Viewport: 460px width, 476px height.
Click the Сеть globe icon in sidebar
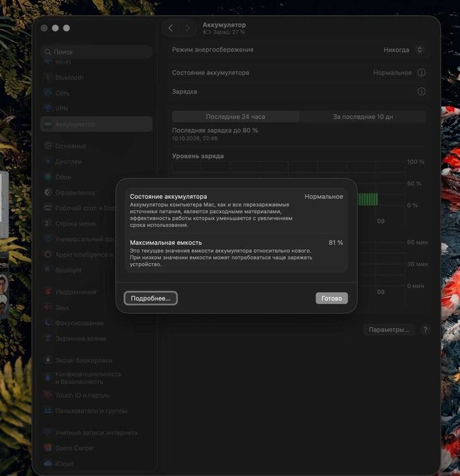click(48, 93)
